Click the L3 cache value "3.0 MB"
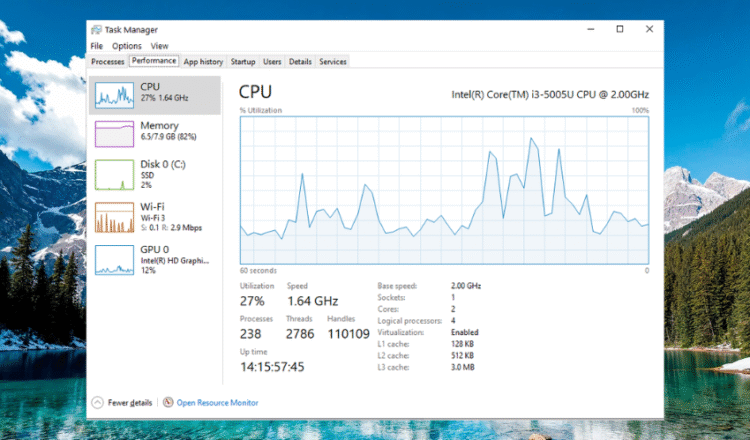Image resolution: width=750 pixels, height=440 pixels. pyautogui.click(x=463, y=367)
